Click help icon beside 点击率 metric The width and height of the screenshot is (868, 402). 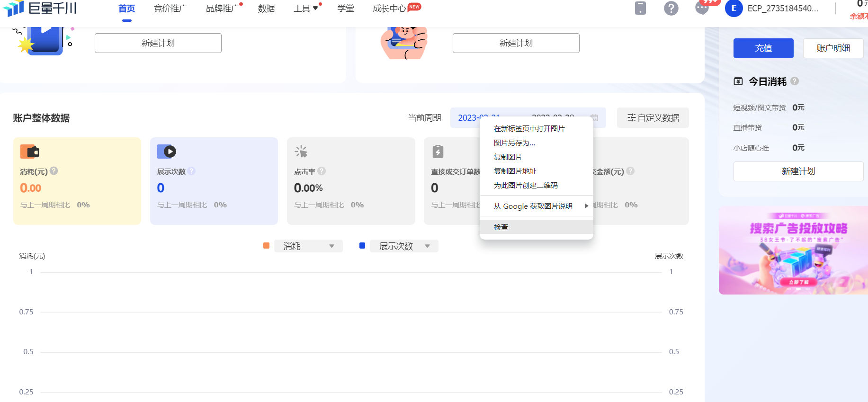point(322,171)
